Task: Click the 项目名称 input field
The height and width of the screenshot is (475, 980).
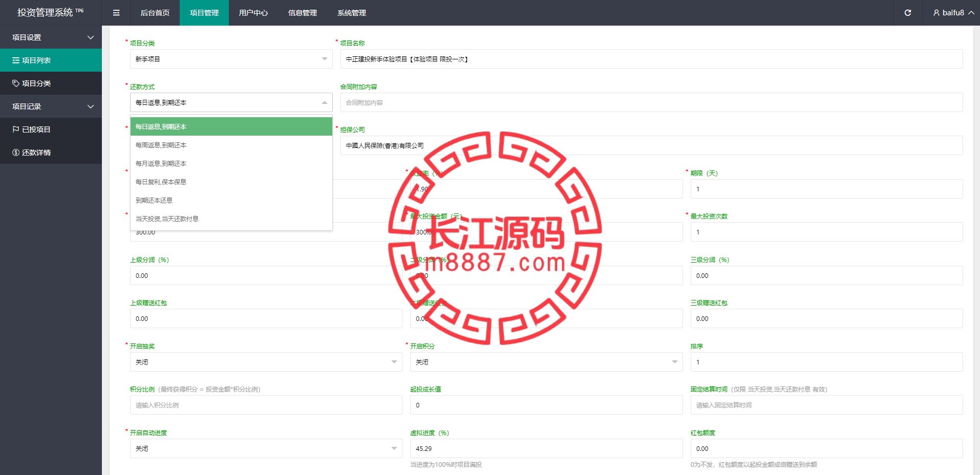Action: [651, 59]
